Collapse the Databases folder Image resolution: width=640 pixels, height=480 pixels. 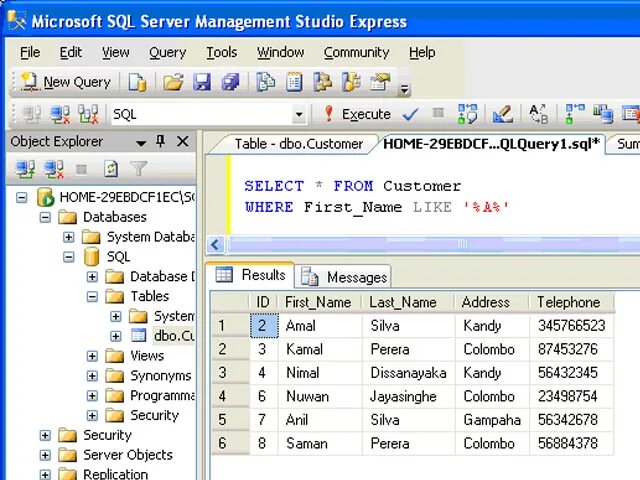[x=45, y=217]
